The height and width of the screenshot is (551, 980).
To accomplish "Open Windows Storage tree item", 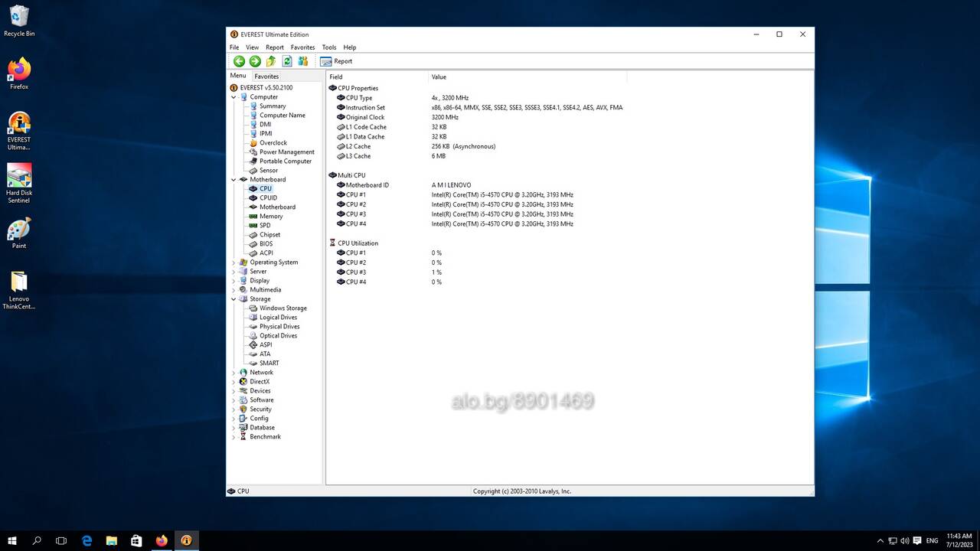I will 283,308.
